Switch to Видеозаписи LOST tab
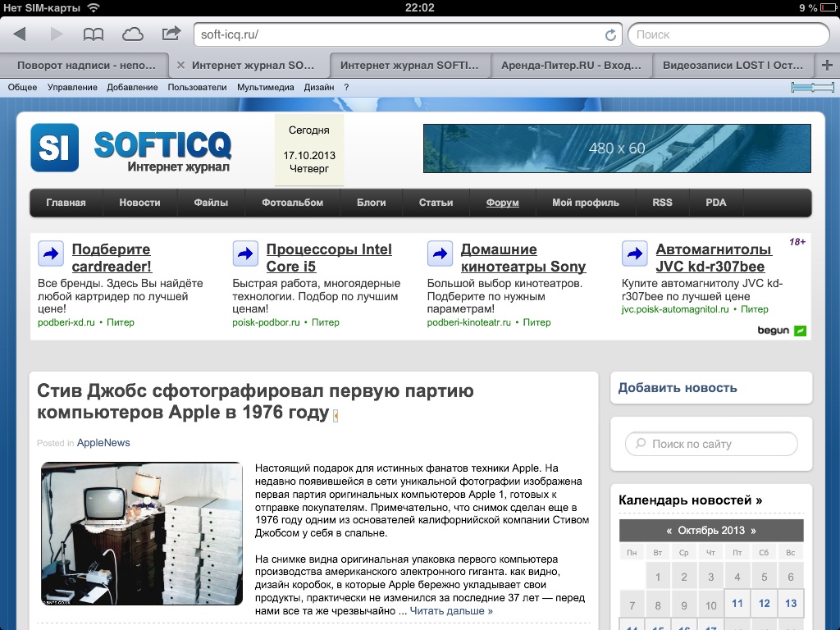The height and width of the screenshot is (630, 840). pyautogui.click(x=733, y=66)
